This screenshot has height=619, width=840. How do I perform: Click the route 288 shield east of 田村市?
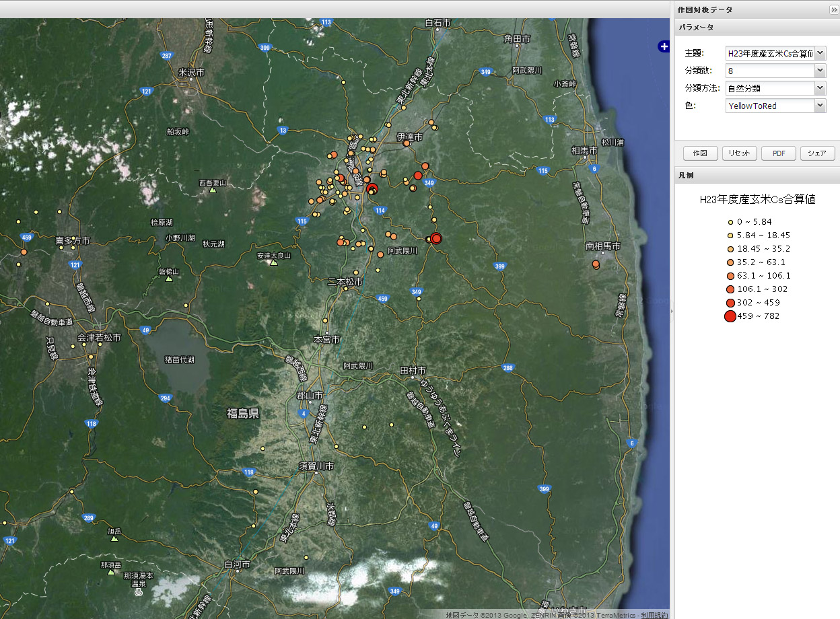coord(508,368)
